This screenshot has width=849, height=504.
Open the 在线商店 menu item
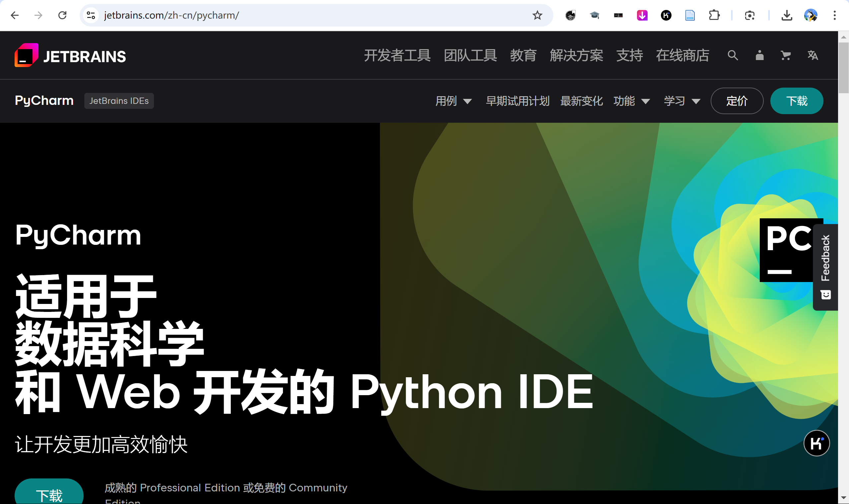pyautogui.click(x=682, y=55)
